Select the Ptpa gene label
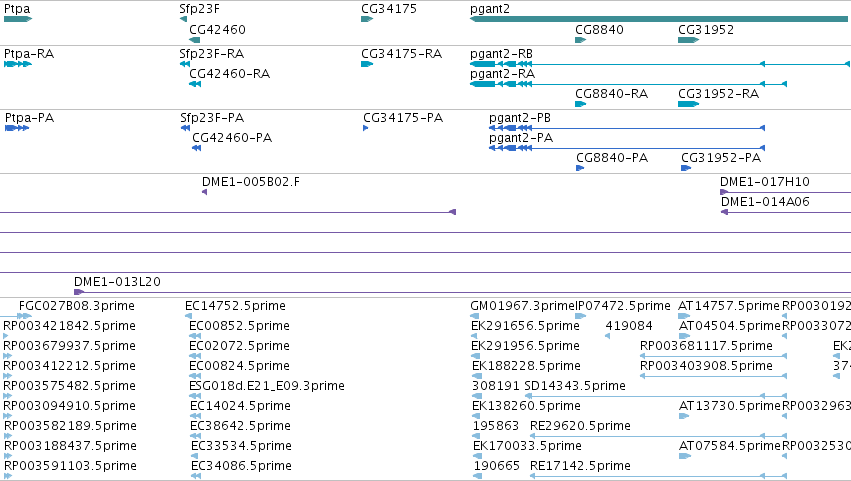851x481 pixels. pyautogui.click(x=17, y=9)
